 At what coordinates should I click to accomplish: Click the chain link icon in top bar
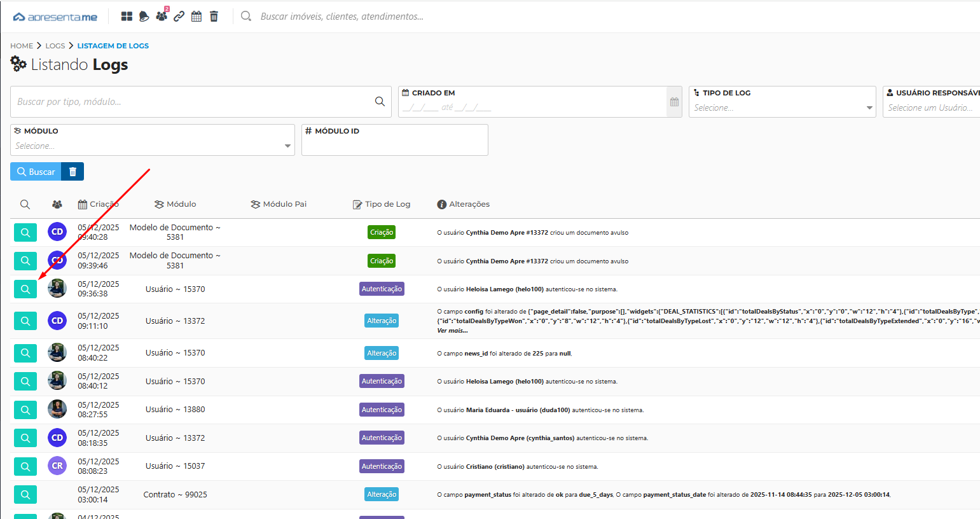pos(179,17)
